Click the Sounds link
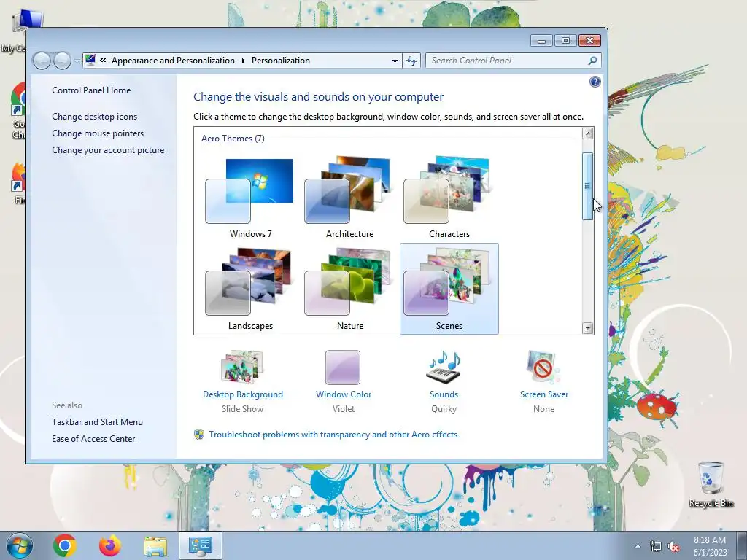The width and height of the screenshot is (747, 560). pyautogui.click(x=444, y=394)
